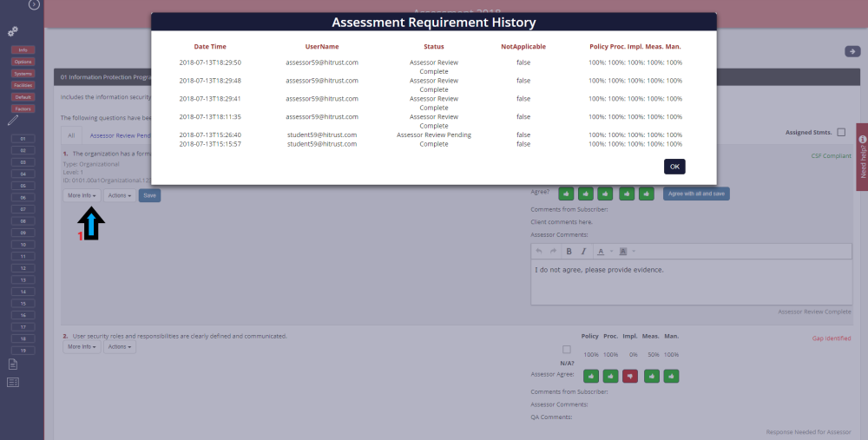Jump to domain 14 in sidebar

(x=23, y=292)
